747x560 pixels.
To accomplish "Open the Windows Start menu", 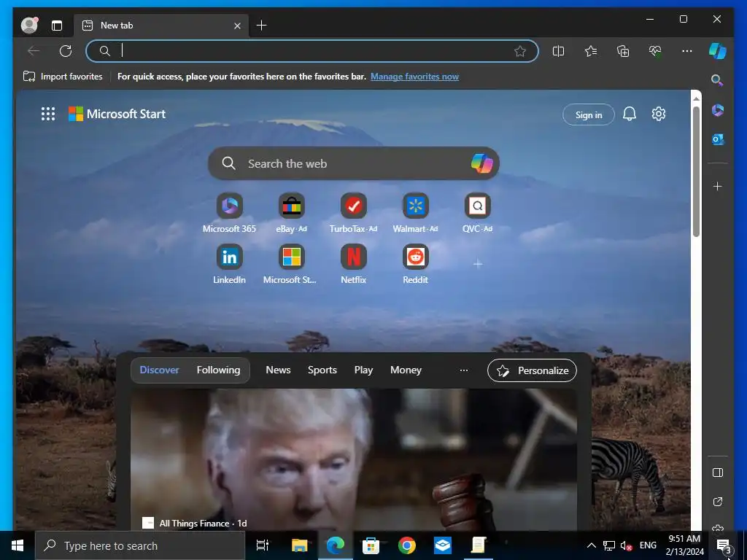I will pyautogui.click(x=18, y=545).
